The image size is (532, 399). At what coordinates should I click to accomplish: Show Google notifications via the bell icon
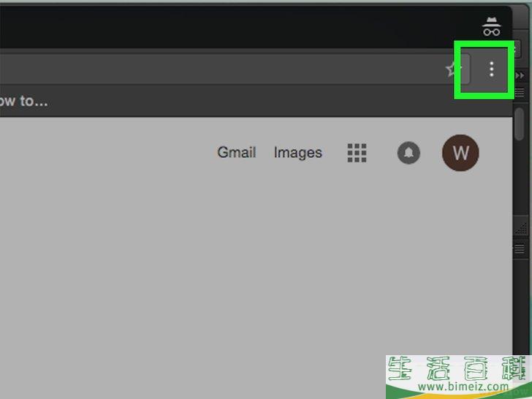tap(408, 153)
